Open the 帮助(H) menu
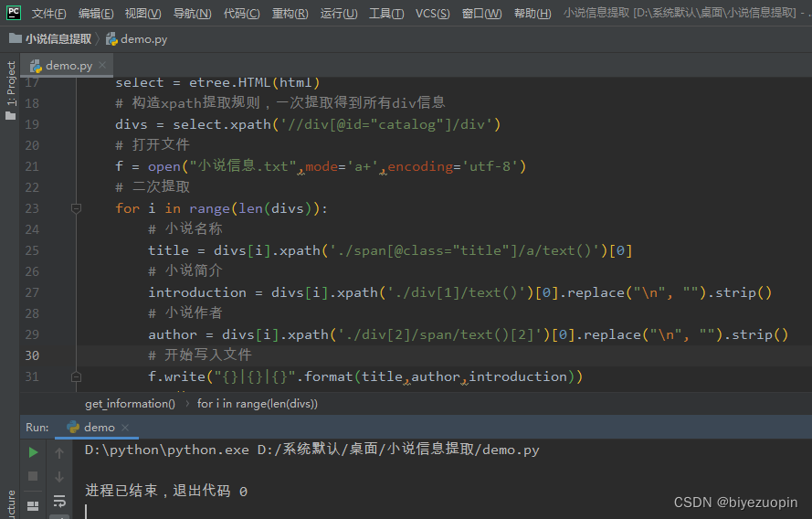Image resolution: width=812 pixels, height=519 pixels. pos(533,14)
